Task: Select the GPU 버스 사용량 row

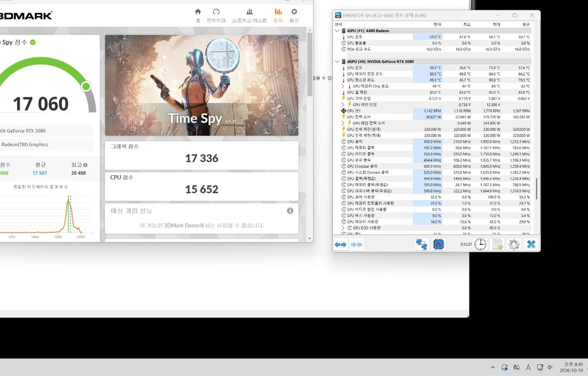Action: [435, 215]
